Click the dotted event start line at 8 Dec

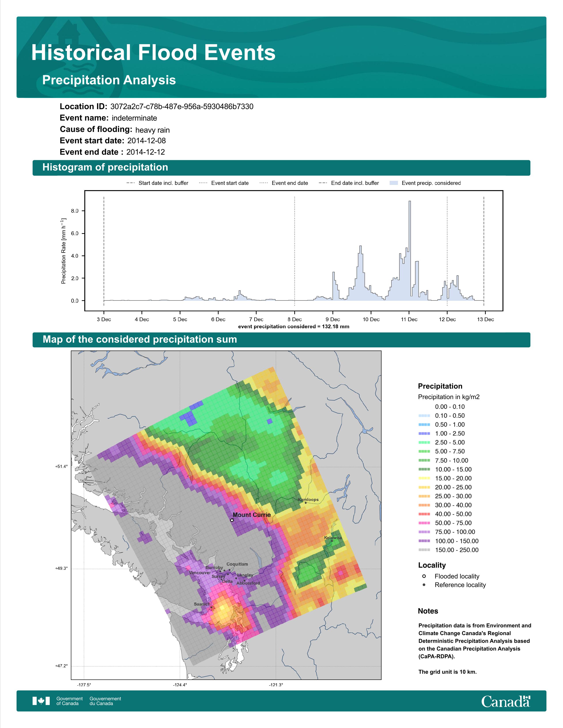coord(295,251)
